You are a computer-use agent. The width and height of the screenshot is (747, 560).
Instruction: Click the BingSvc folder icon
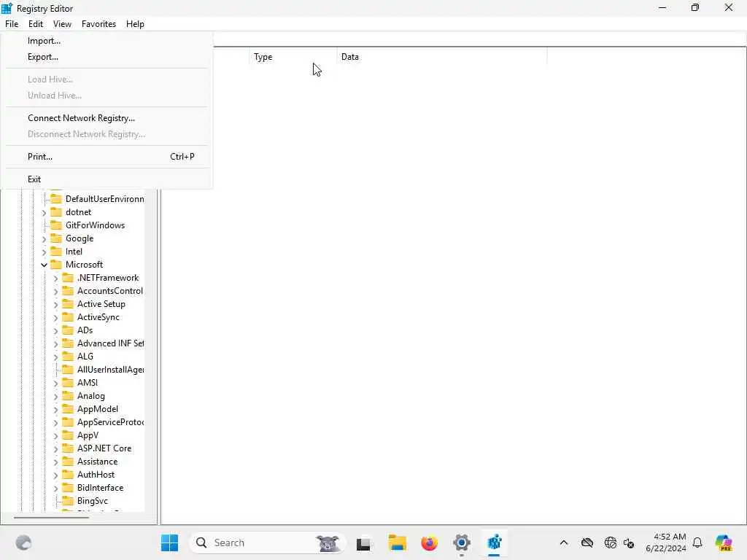click(68, 500)
